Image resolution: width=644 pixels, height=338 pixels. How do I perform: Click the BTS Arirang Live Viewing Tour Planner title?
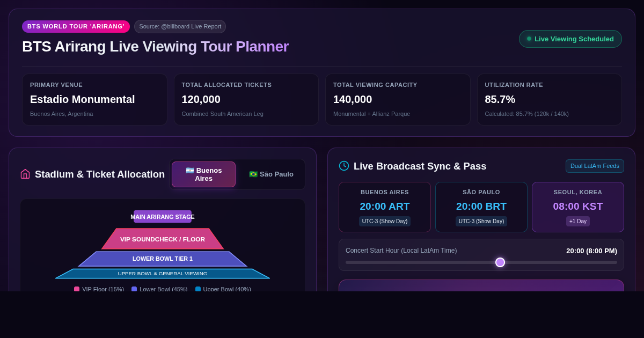point(155,47)
